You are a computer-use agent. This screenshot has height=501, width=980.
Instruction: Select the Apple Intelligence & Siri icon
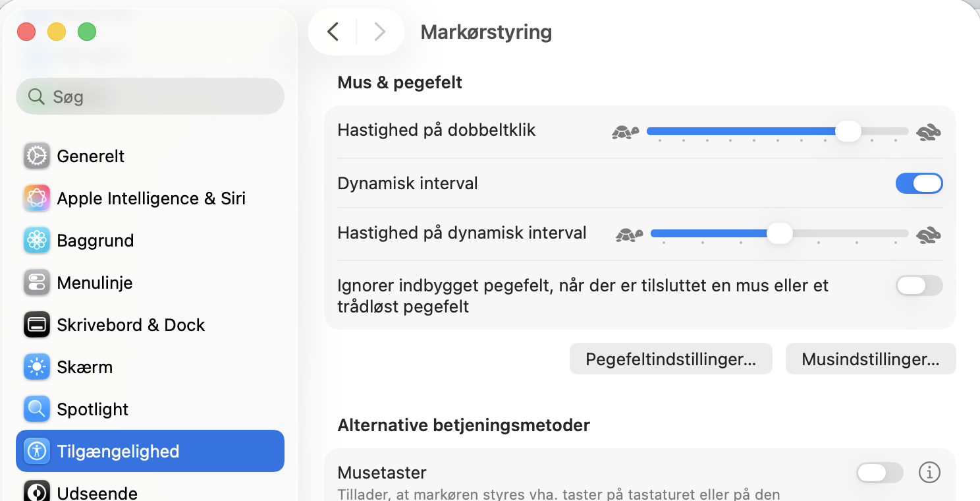pyautogui.click(x=37, y=198)
